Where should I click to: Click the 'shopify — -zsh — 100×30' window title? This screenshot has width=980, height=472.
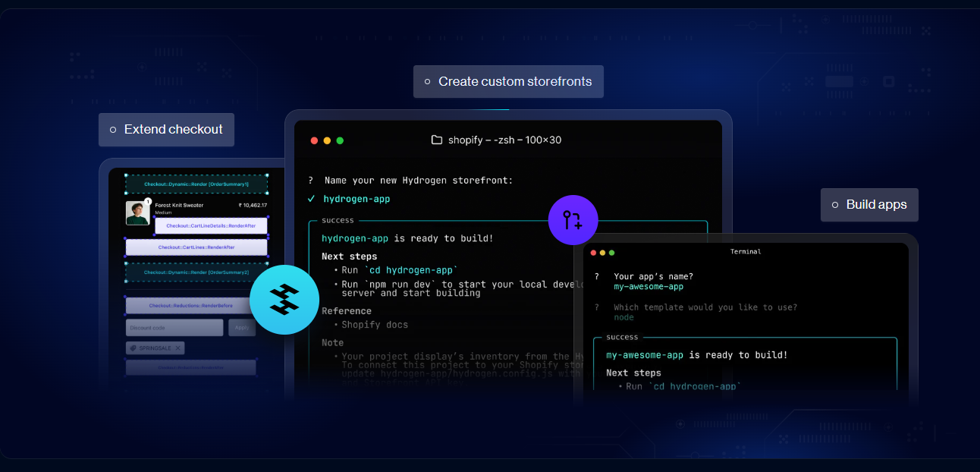pyautogui.click(x=504, y=140)
